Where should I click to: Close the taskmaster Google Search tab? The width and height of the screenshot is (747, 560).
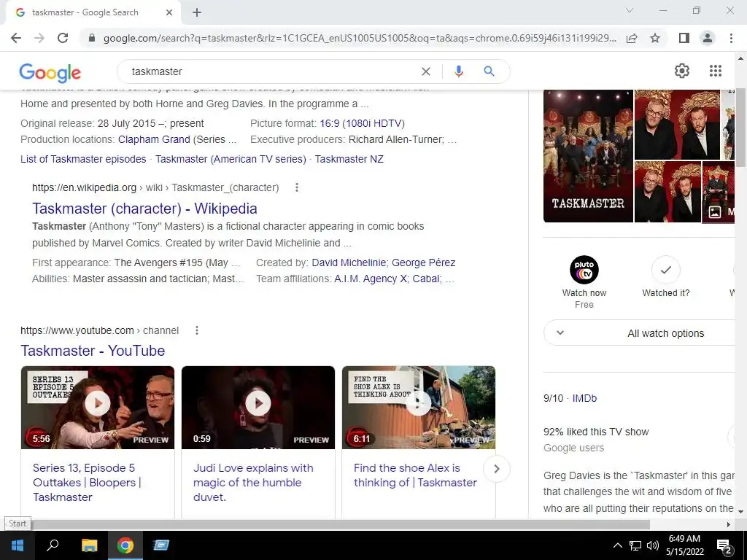[x=169, y=12]
